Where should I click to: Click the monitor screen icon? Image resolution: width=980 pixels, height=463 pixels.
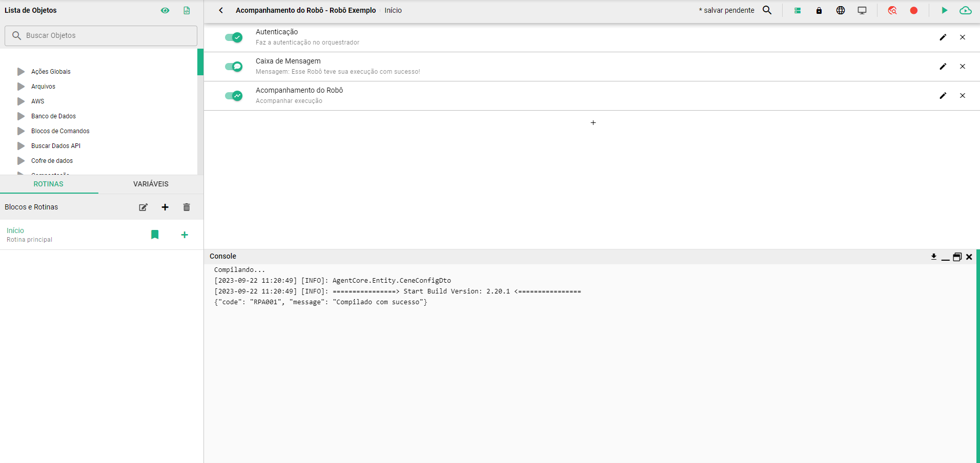point(862,10)
